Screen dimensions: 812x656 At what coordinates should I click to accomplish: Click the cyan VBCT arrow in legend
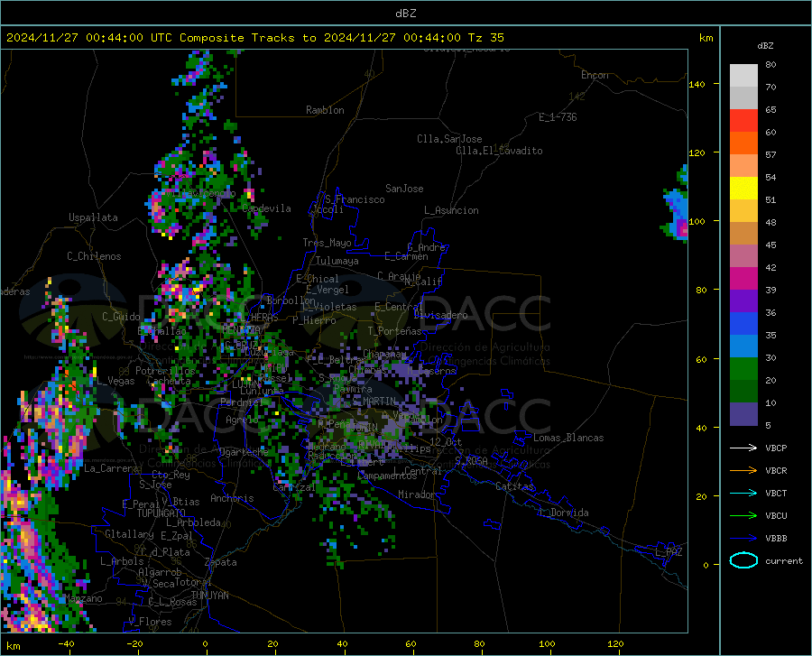pyautogui.click(x=743, y=493)
